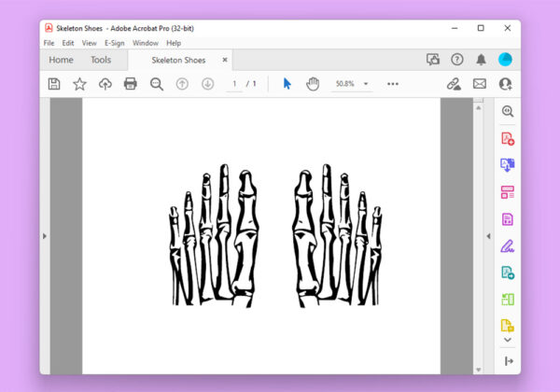Star the document as a favorite

point(79,84)
